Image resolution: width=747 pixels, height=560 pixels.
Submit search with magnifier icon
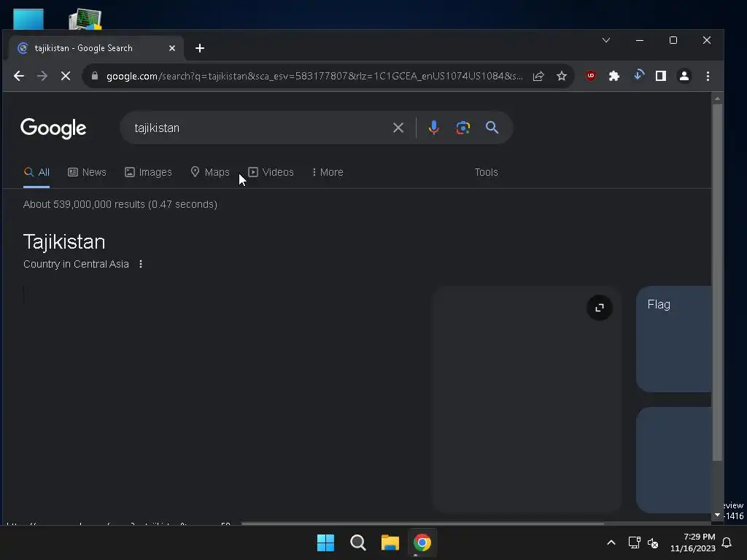point(492,127)
